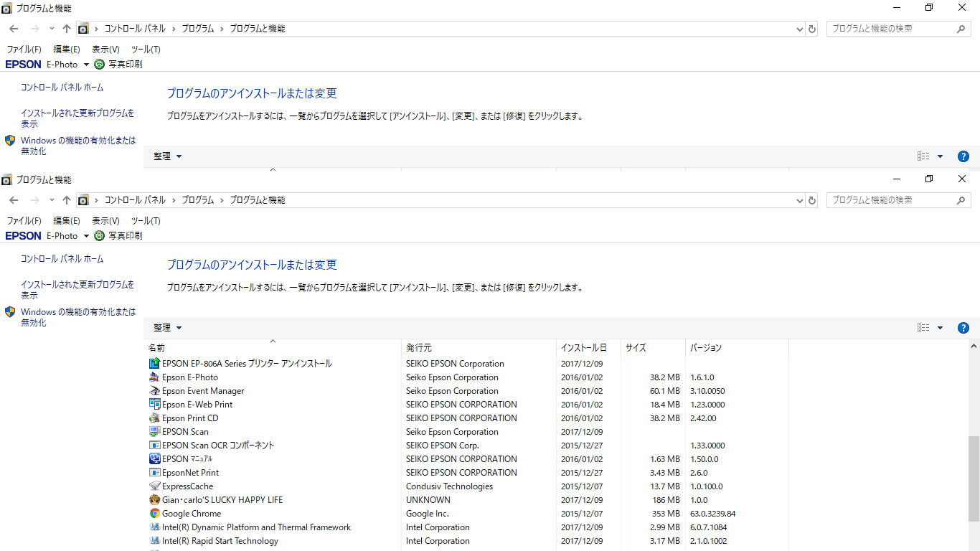This screenshot has width=980, height=551.
Task: Open the ファイル(F) menu in the upper window
Action: [x=24, y=50]
